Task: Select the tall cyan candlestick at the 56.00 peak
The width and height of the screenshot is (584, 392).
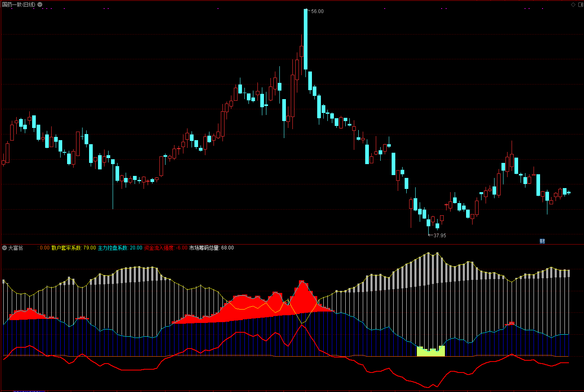Action: pos(305,39)
